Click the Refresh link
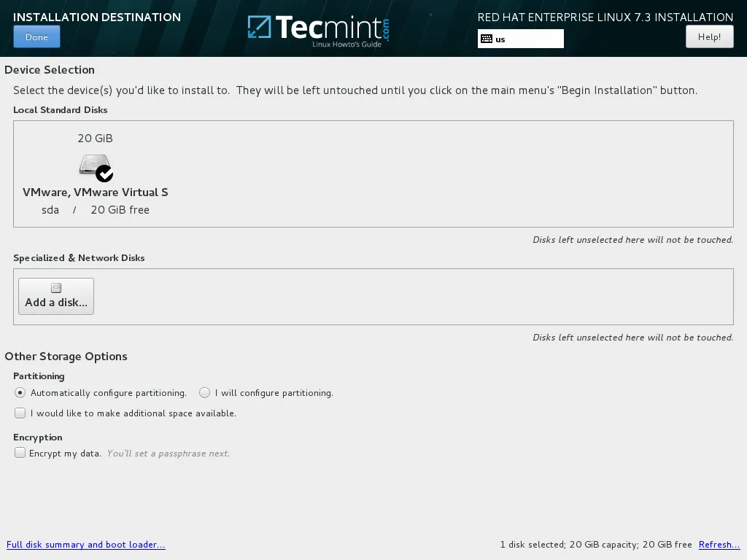Screen dimensions: 747x560 [719, 545]
